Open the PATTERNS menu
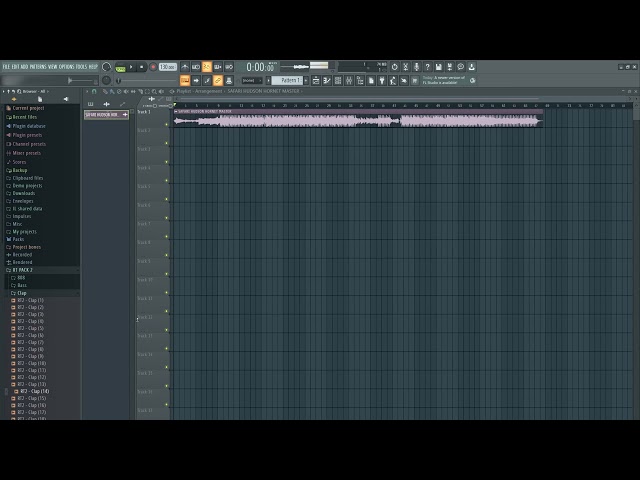Screen dimensions: 640x480 (x=38, y=67)
